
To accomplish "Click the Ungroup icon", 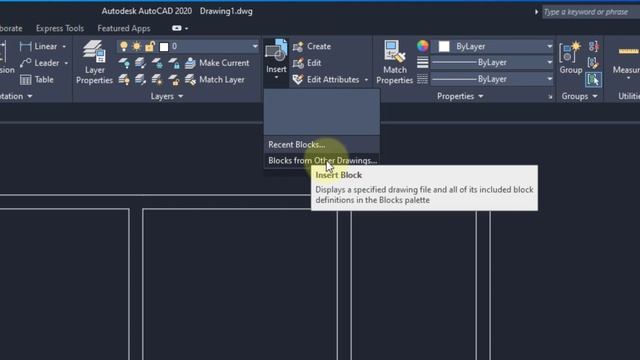I will 593,47.
